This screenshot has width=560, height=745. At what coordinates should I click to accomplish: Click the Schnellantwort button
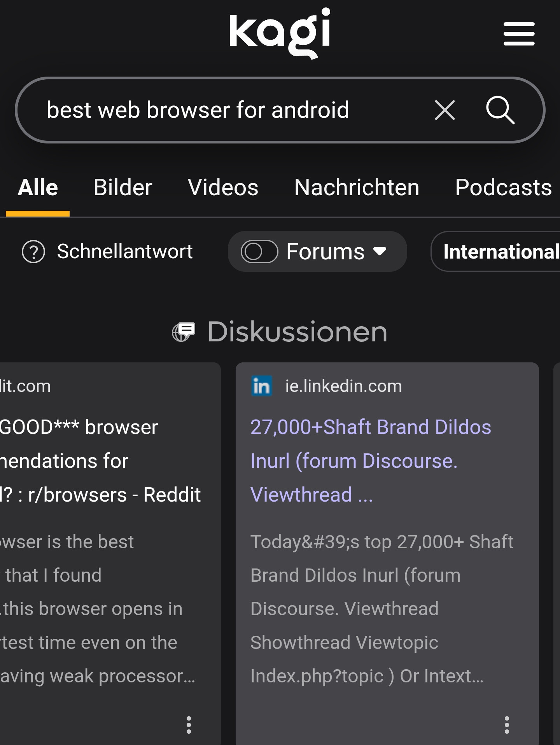coord(124,252)
